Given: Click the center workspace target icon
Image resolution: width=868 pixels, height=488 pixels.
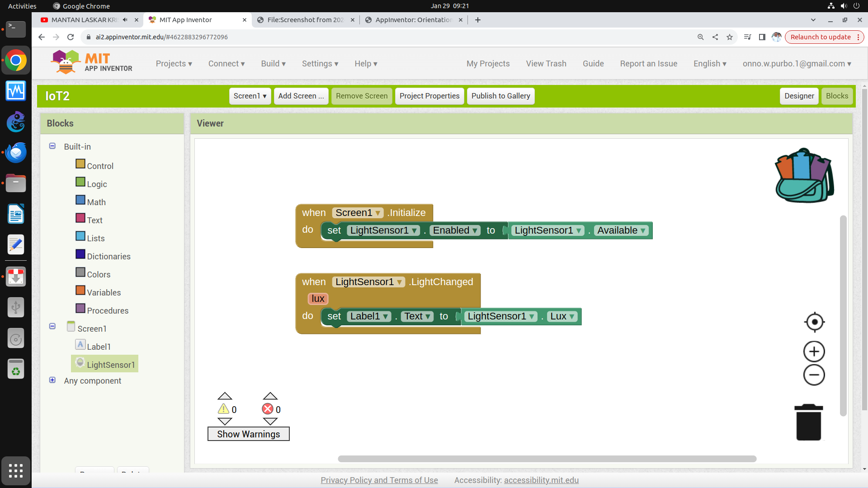Looking at the screenshot, I should [x=814, y=322].
